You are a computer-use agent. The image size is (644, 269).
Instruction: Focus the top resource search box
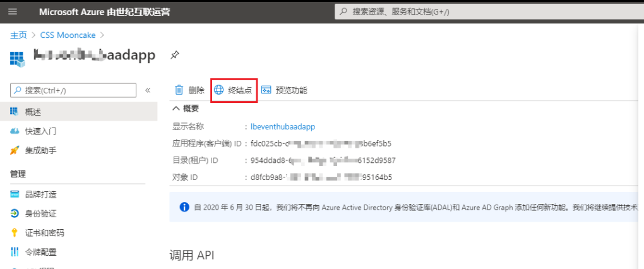(x=486, y=12)
